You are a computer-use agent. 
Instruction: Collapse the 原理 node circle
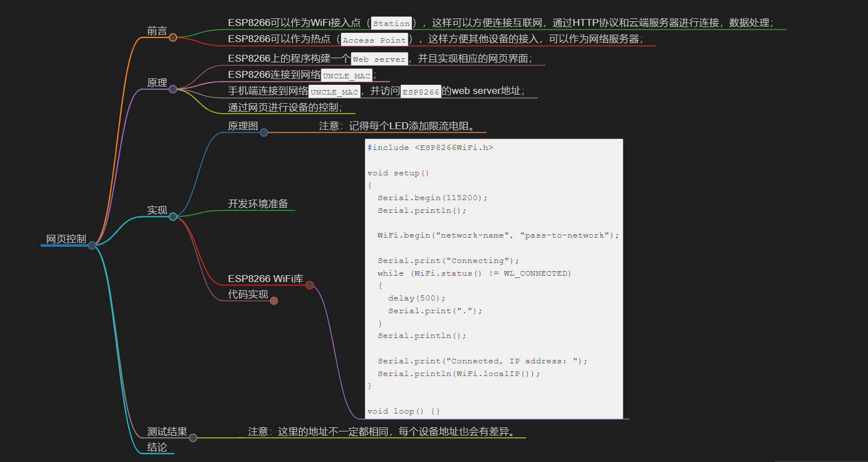click(x=173, y=89)
